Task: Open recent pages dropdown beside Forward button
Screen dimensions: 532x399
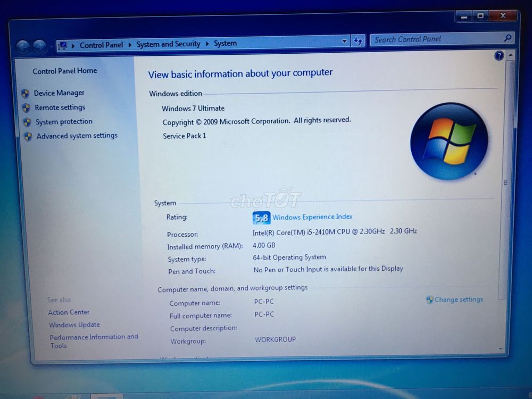Action: pos(51,46)
